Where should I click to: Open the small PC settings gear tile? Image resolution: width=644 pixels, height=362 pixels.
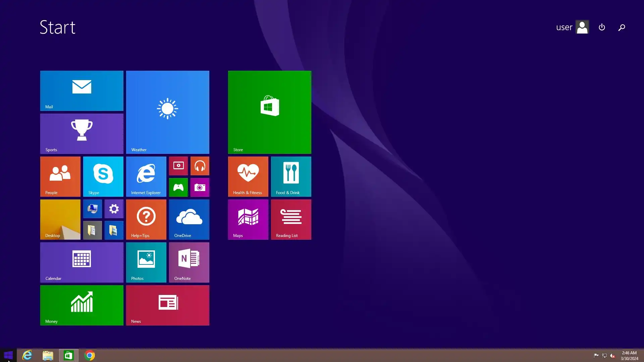[x=114, y=209]
